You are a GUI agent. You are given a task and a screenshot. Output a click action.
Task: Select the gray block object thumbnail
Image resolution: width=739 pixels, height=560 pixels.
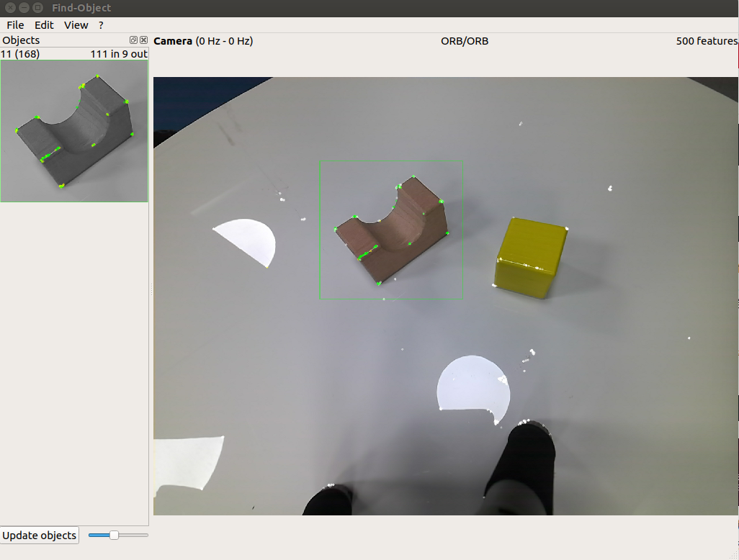[x=74, y=131]
